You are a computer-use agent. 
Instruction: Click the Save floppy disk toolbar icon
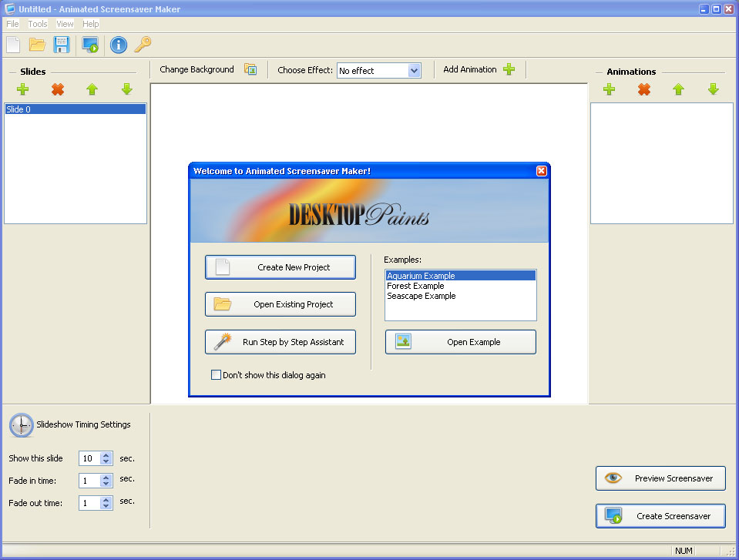(62, 45)
